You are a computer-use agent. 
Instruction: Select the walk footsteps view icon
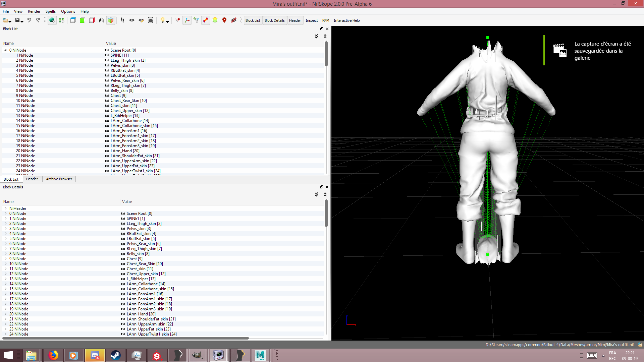pyautogui.click(x=122, y=20)
